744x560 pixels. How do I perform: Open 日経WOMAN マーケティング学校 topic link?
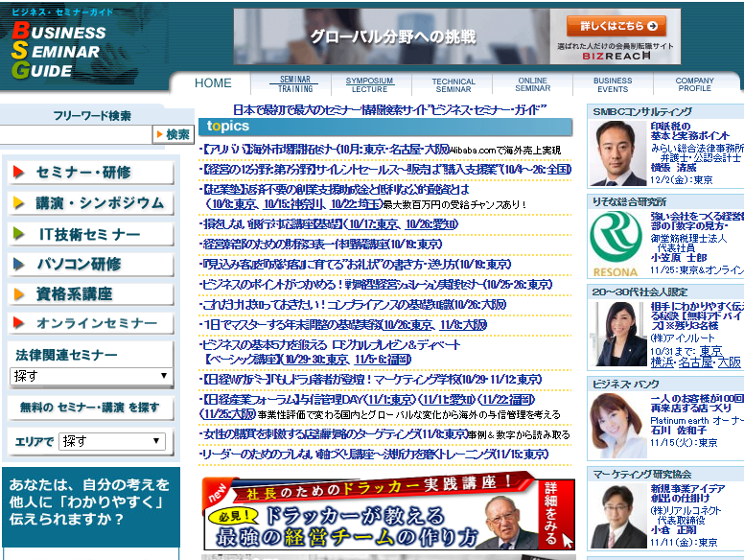pyautogui.click(x=372, y=380)
